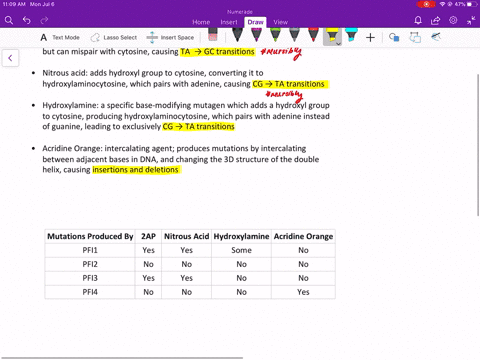Tap the share icon

coord(435,21)
